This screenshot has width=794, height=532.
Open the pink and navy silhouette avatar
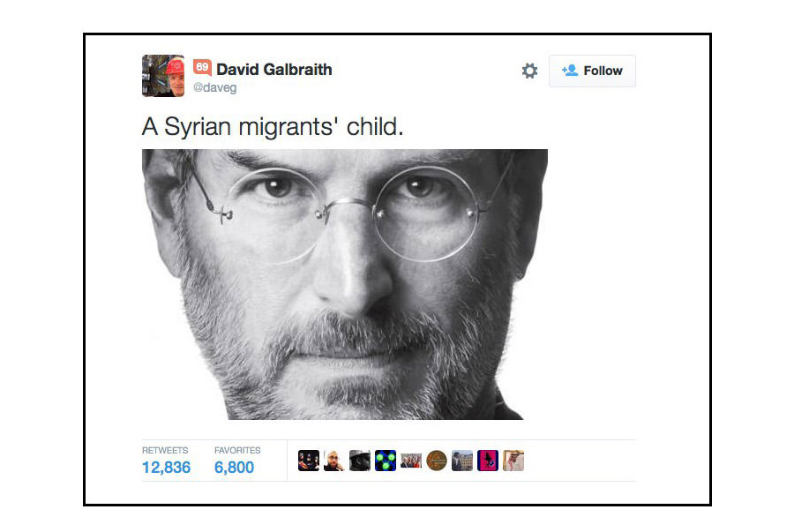488,461
